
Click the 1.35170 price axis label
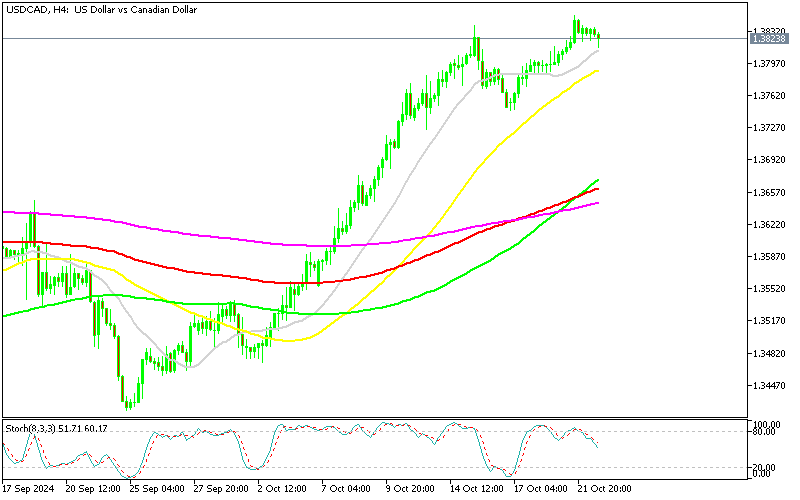tap(769, 321)
